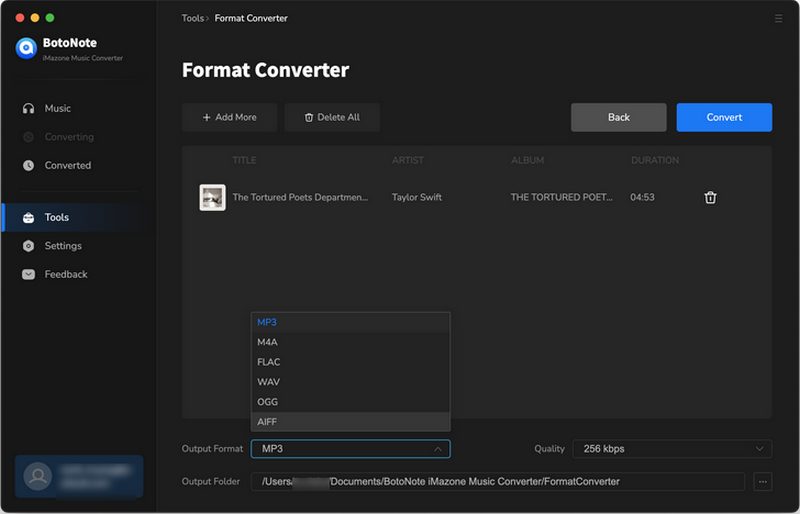This screenshot has height=514, width=800.
Task: Click the TITLE column header
Action: 244,161
